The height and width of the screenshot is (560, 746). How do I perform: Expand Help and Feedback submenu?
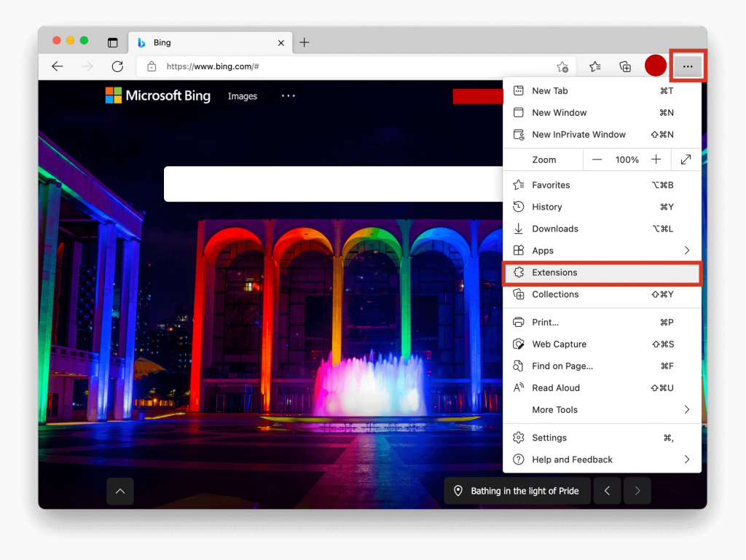point(686,460)
